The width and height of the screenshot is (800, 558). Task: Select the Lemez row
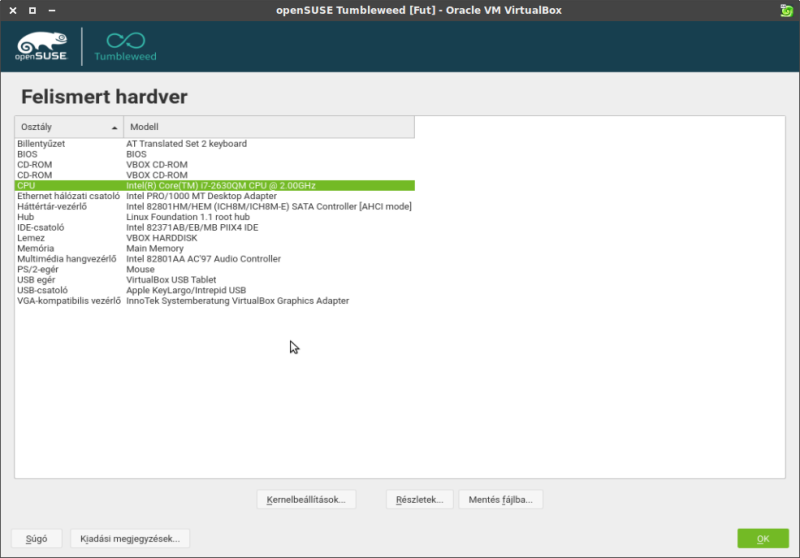(215, 238)
